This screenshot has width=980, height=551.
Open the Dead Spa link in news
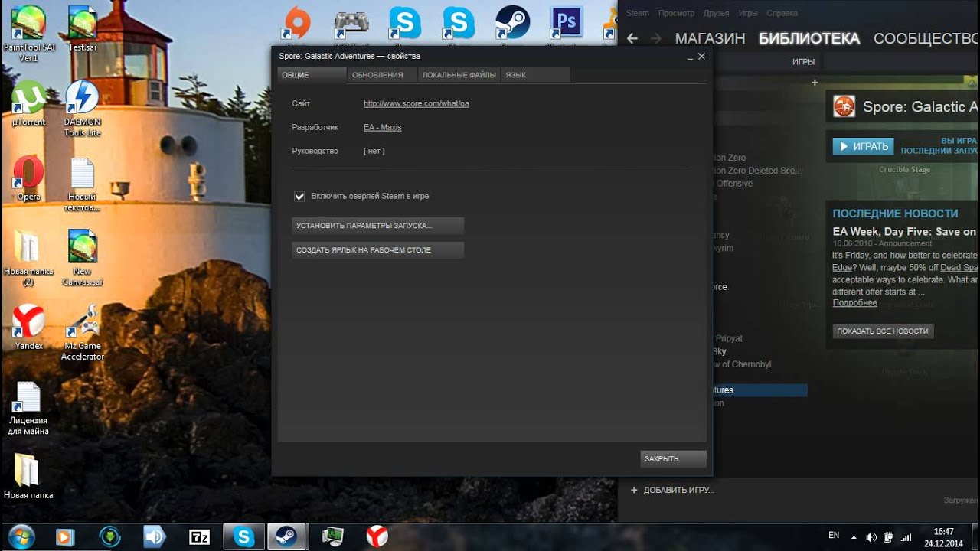point(959,267)
